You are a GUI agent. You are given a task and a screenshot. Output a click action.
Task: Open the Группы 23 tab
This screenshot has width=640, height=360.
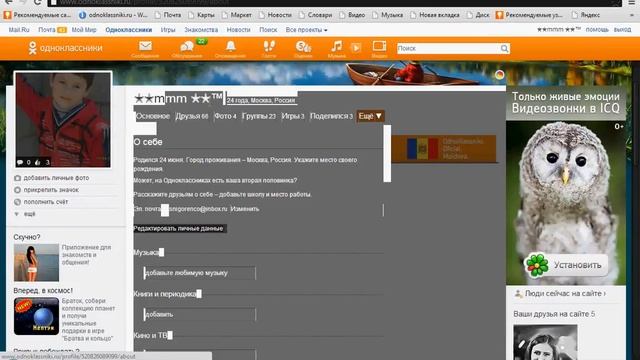point(259,116)
